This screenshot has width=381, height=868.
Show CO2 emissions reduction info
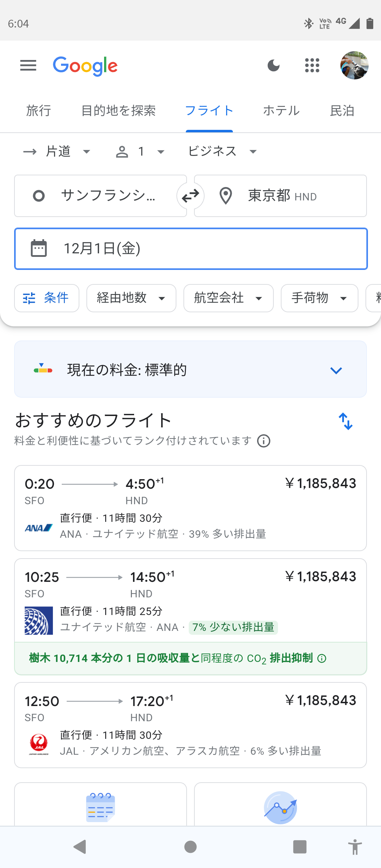[x=322, y=658]
